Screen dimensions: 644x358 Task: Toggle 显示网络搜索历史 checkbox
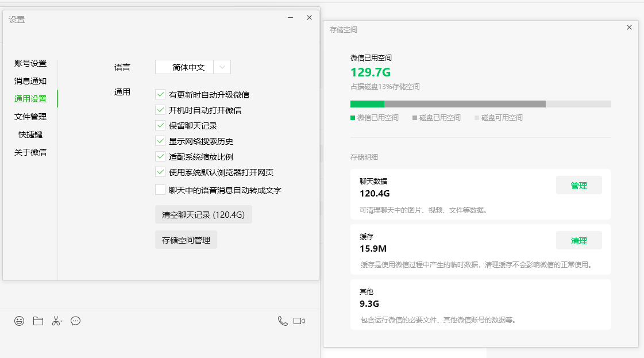pos(160,141)
